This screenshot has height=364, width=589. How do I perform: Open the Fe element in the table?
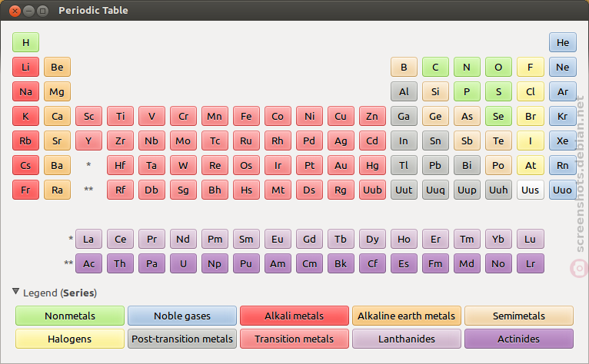tap(246, 116)
